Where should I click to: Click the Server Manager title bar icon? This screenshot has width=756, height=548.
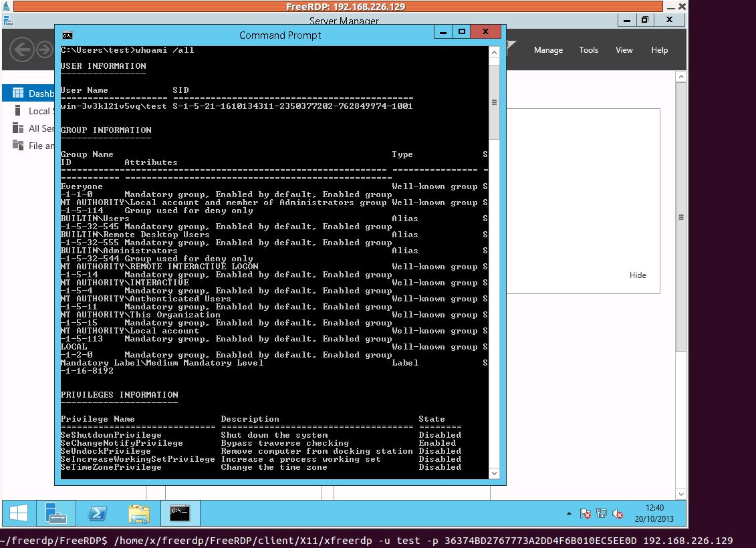tap(8, 21)
